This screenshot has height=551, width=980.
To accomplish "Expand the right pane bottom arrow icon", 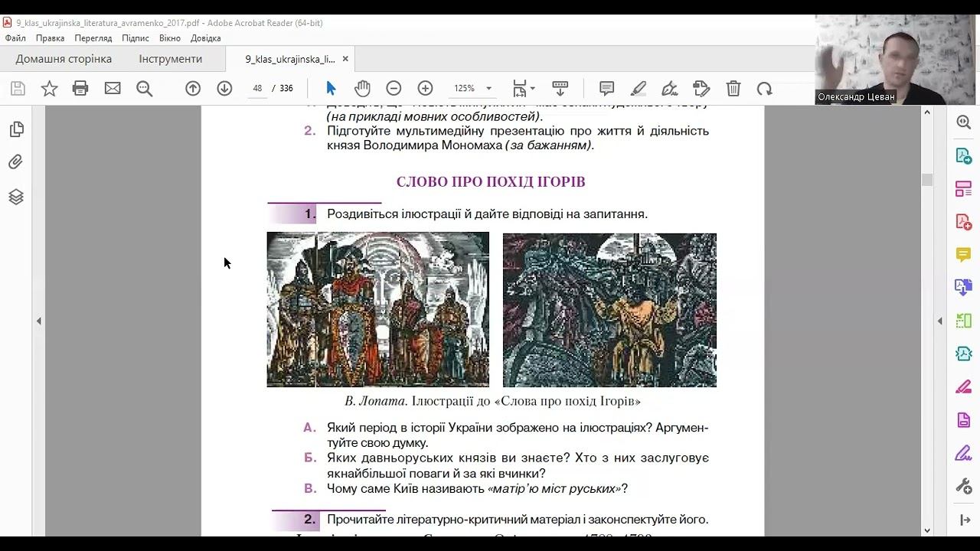I will (965, 520).
